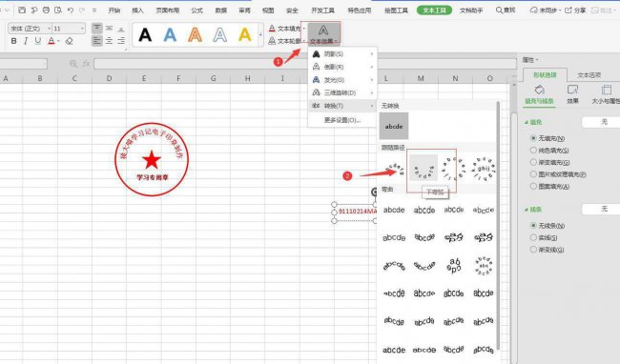Toggle Italic formatting

26,41
